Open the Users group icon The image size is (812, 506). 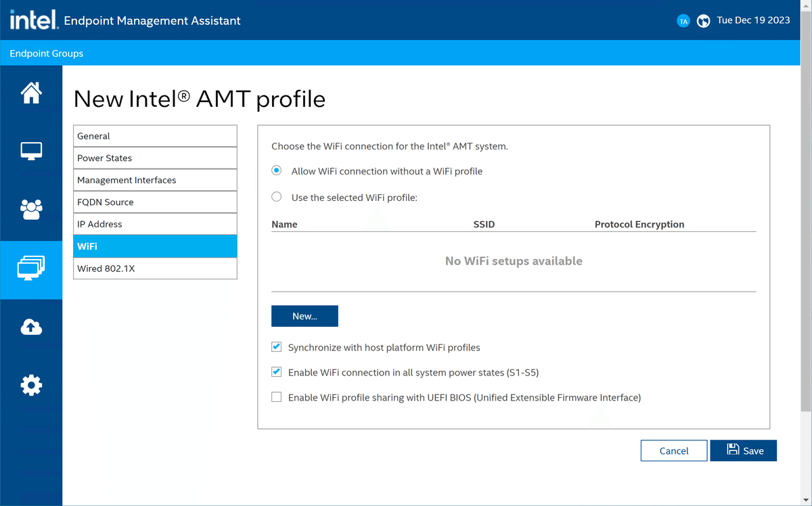[x=31, y=210]
